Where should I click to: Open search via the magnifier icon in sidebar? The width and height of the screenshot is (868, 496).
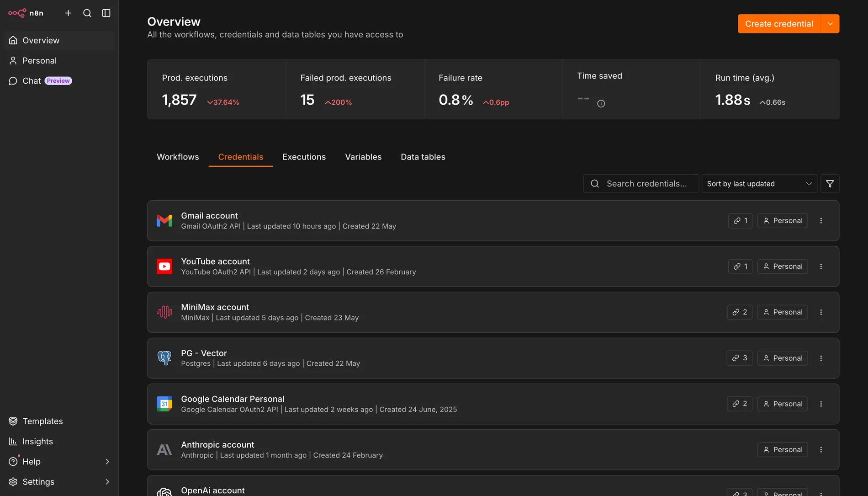point(87,13)
